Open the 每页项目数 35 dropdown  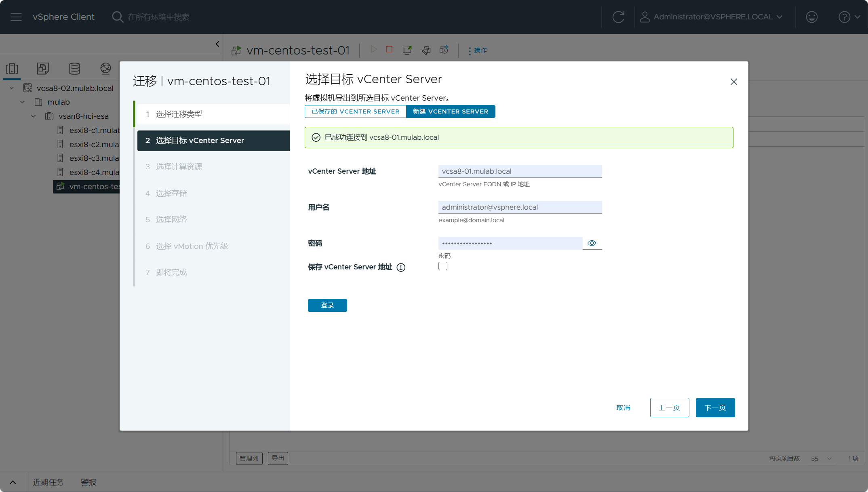(x=821, y=458)
